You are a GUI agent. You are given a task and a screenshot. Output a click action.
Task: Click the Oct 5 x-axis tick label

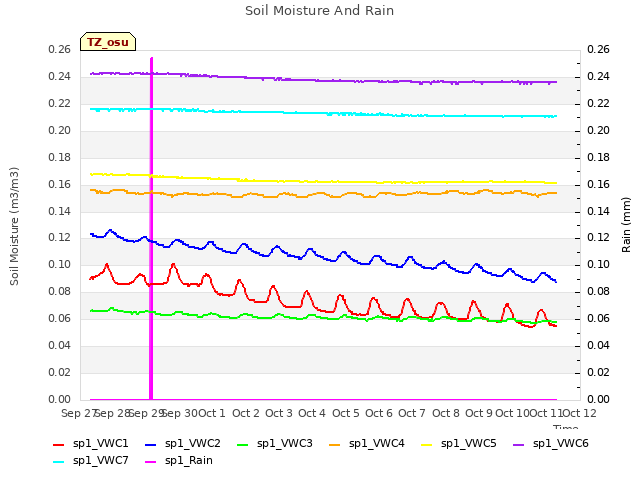[346, 413]
